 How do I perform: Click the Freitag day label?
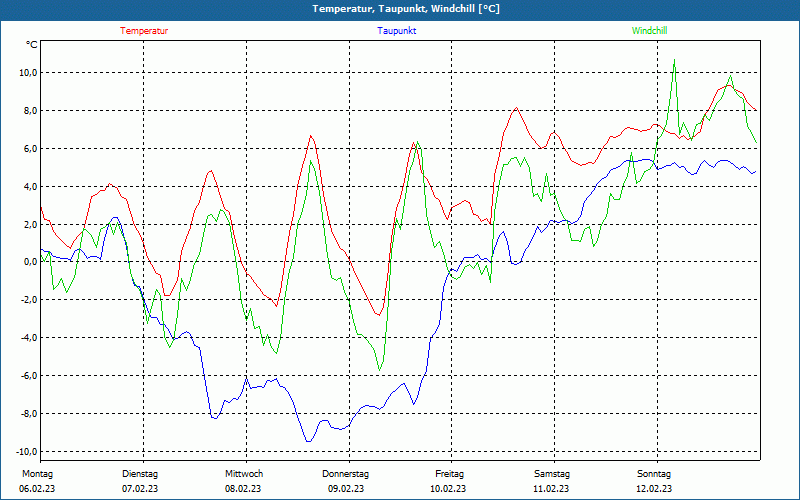tap(449, 474)
